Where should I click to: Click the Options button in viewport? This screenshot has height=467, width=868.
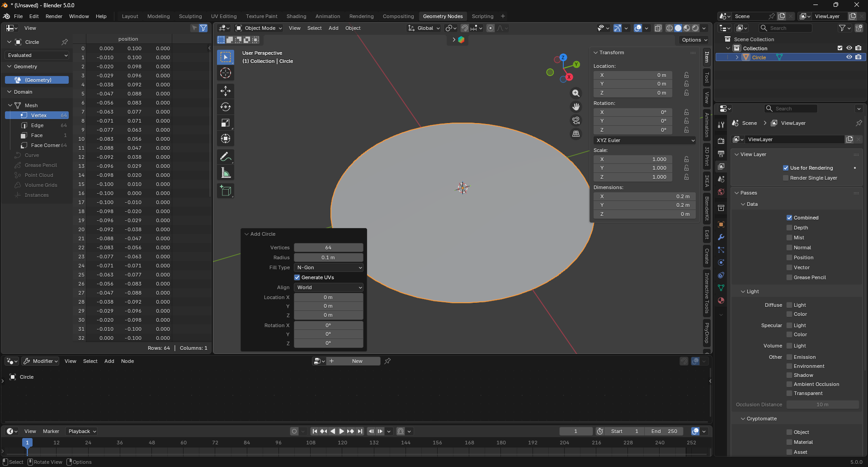tap(694, 40)
